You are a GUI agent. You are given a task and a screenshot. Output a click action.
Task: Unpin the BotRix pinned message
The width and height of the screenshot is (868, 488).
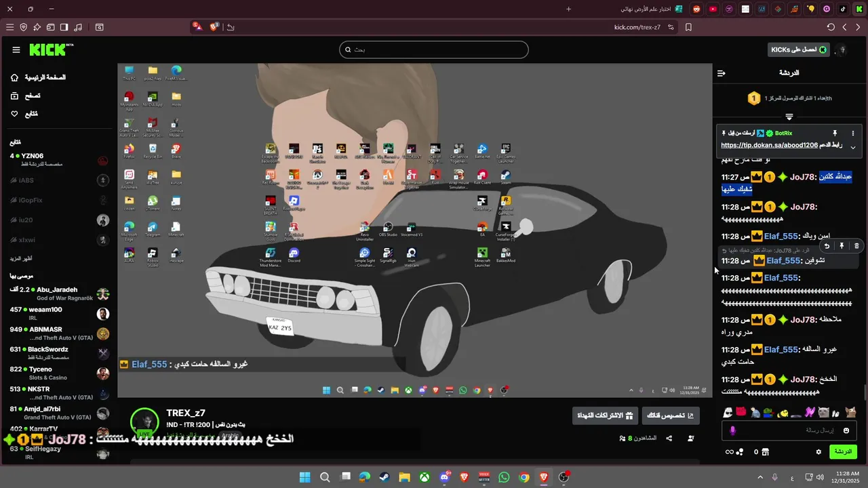[x=835, y=134]
